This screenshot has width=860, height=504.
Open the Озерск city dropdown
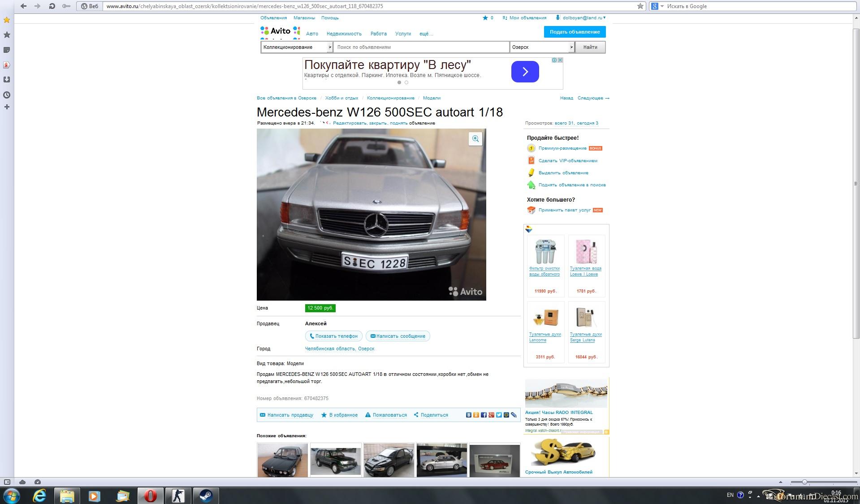pyautogui.click(x=542, y=47)
